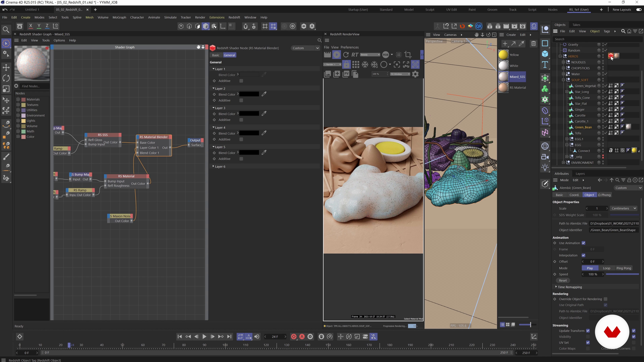This screenshot has height=362, width=644.
Task: Toggle Layer 5 Additive checkbox
Action: 241,159
